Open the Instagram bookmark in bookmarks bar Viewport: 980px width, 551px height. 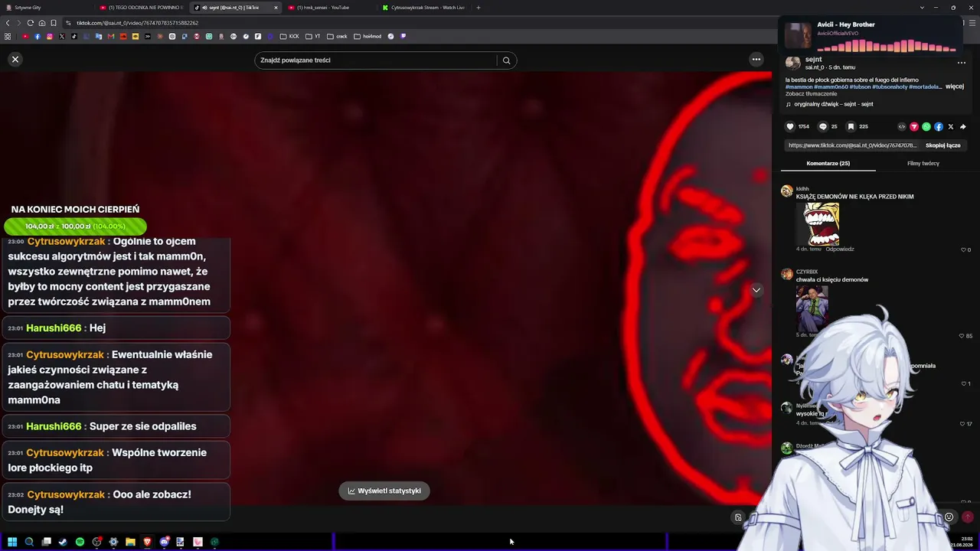click(50, 36)
